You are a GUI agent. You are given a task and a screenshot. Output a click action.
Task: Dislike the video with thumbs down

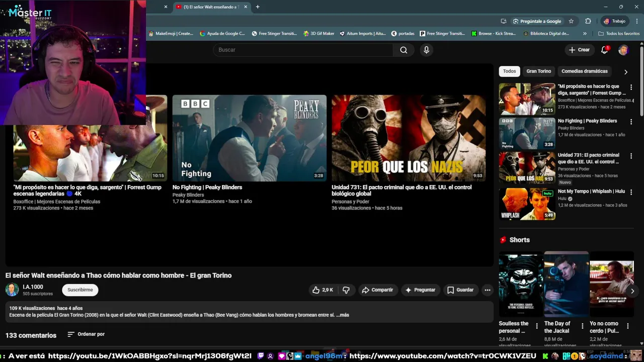pyautogui.click(x=346, y=290)
